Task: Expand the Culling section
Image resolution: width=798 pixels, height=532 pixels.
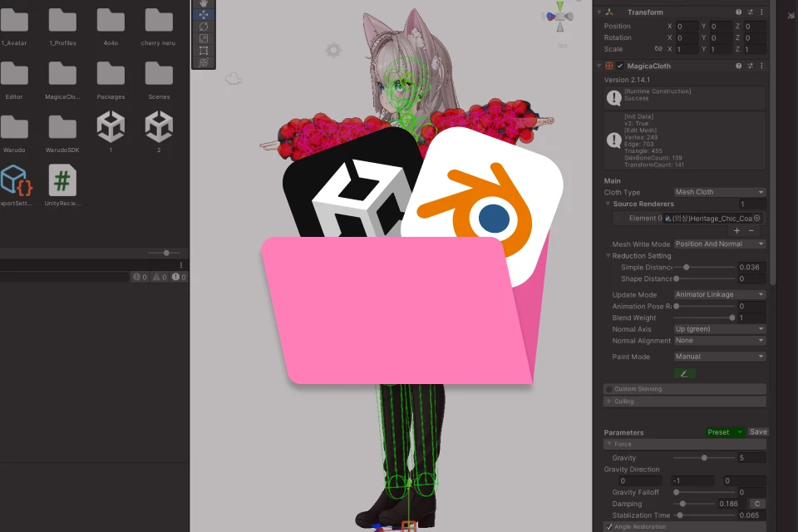Action: 608,401
